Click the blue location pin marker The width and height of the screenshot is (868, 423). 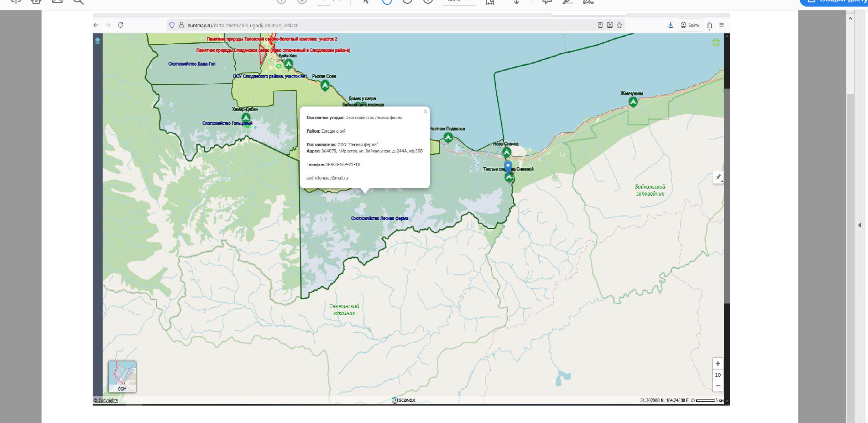(508, 166)
